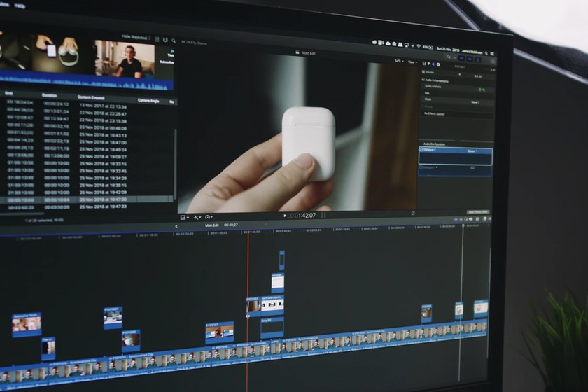The image size is (588, 392).
Task: Open the Audio inspector tab icon
Action: 434,64
